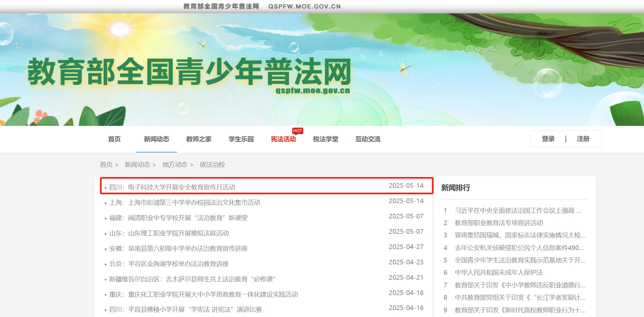Viewport: 644px width, 317px height.
Task: Open ranked news 教育部职业教育法专场宣讲活动
Action: (x=499, y=223)
